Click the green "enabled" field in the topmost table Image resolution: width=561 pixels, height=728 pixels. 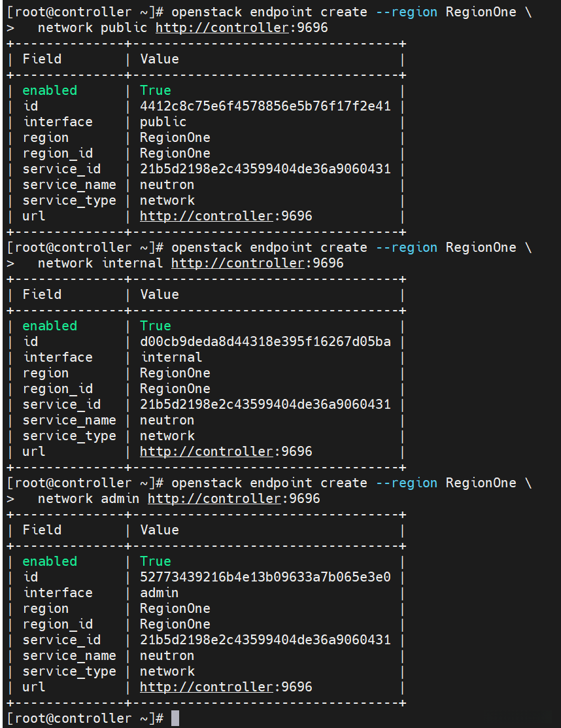[50, 90]
